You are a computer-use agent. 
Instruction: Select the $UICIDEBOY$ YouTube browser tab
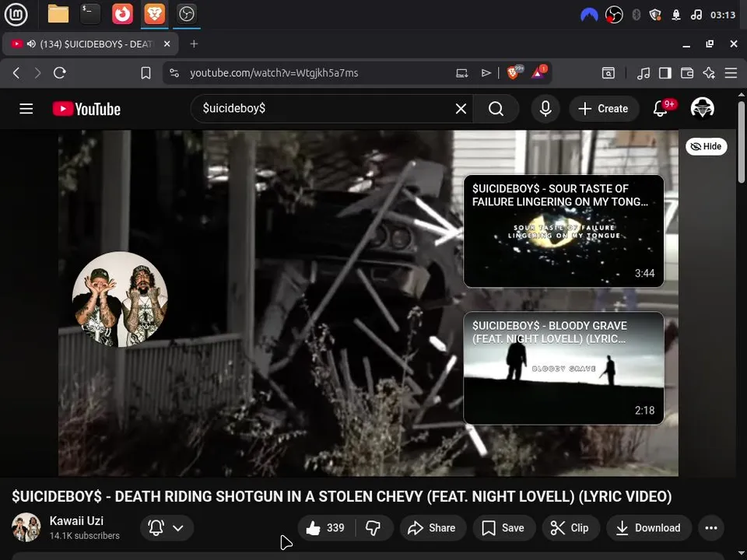(90, 44)
